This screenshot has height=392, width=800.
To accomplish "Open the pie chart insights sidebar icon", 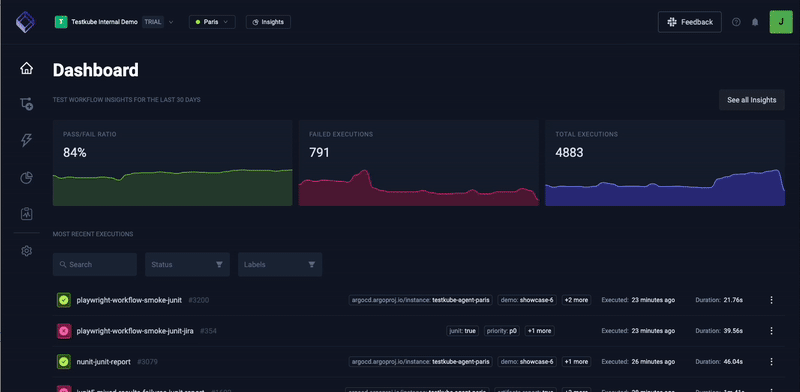I will click(27, 178).
